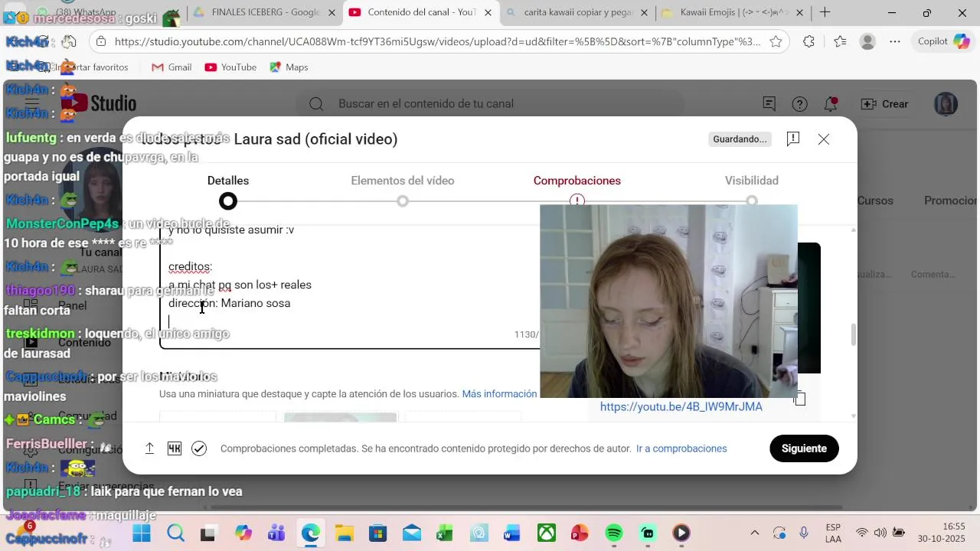Copy the video link with the copy icon
980x551 pixels.
(799, 399)
